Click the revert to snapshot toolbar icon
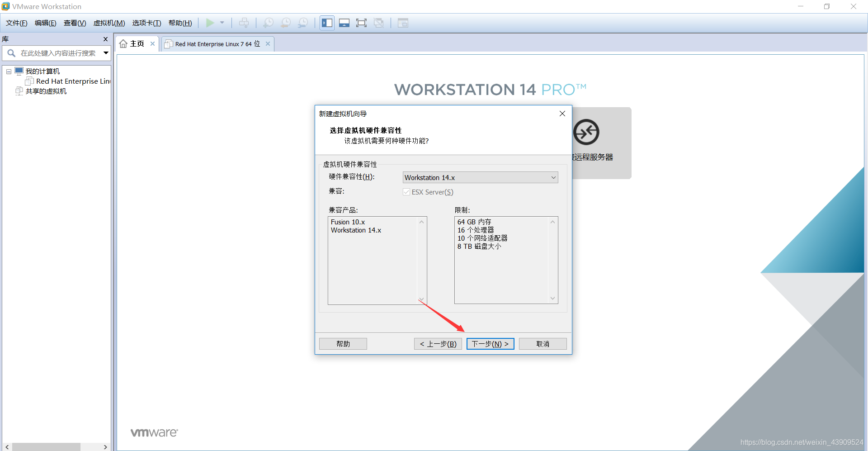Image resolution: width=868 pixels, height=451 pixels. [x=286, y=23]
